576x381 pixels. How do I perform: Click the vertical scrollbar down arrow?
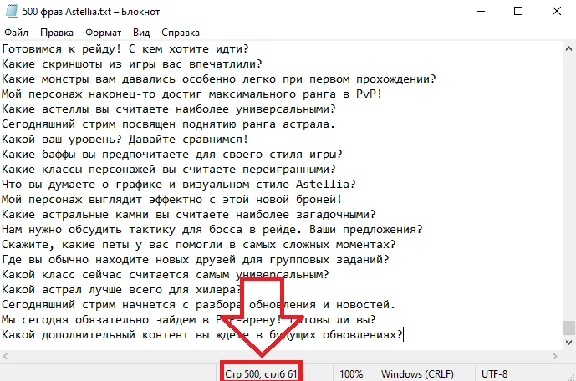[x=569, y=342]
